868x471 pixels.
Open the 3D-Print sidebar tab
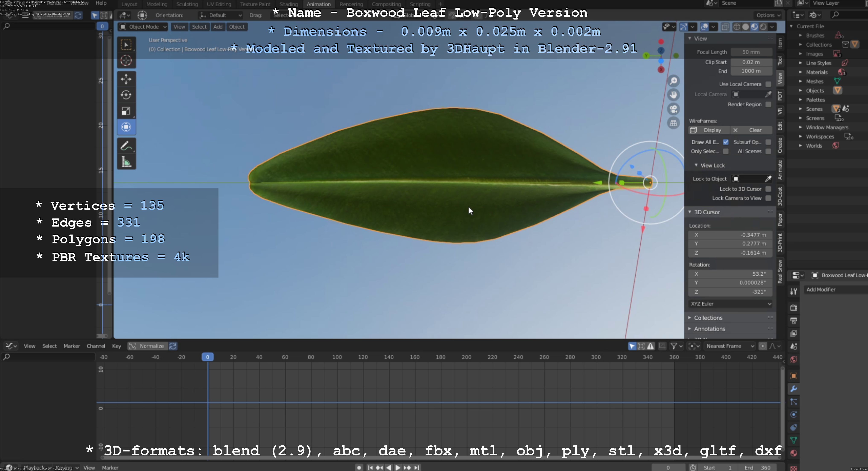(x=780, y=242)
